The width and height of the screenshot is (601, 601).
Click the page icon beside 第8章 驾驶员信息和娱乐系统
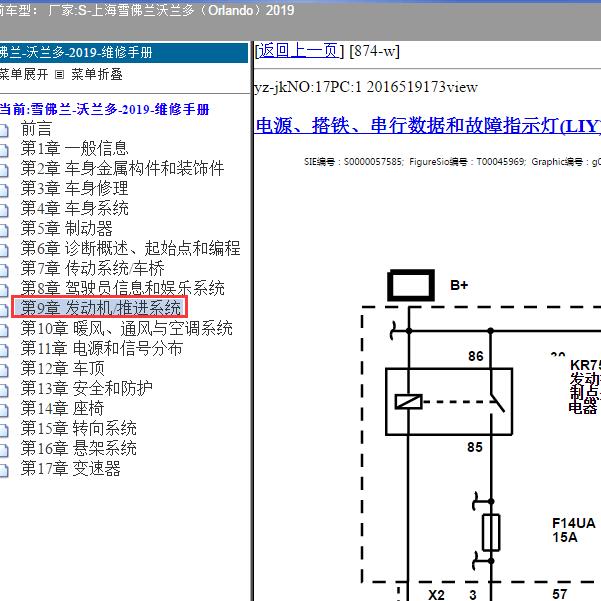coord(4,290)
